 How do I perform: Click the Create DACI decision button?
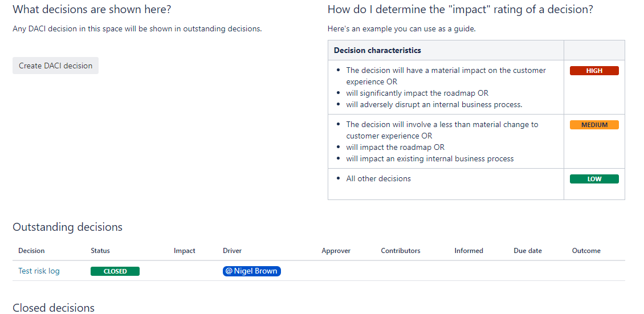pos(55,66)
